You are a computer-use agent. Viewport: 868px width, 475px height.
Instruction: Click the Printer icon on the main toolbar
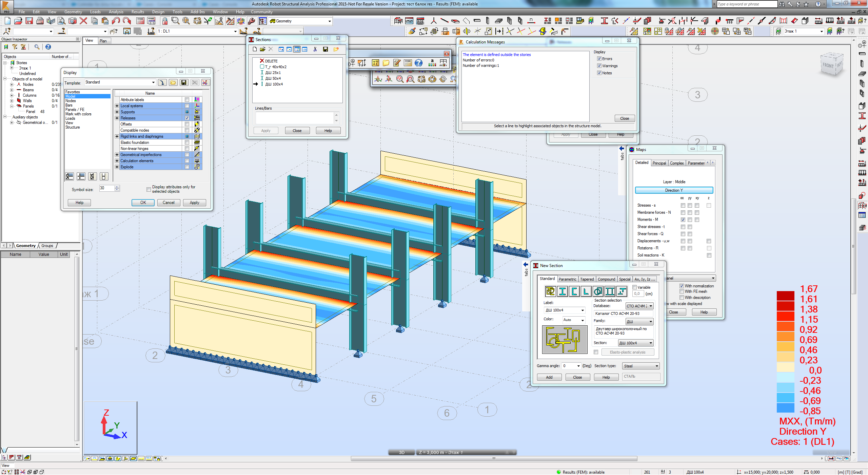(40, 21)
